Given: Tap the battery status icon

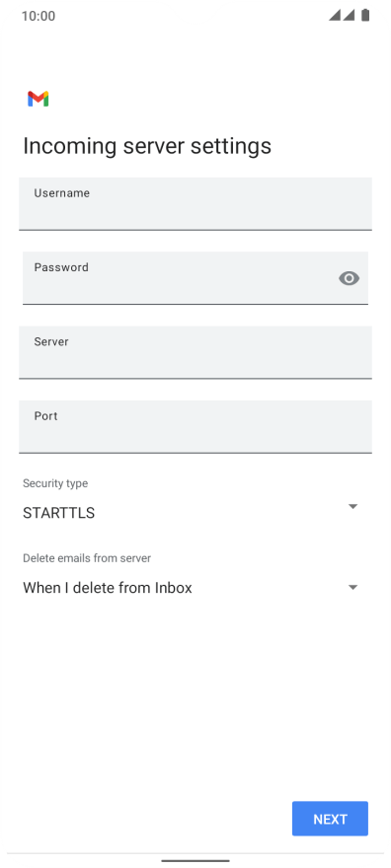Looking at the screenshot, I should pyautogui.click(x=365, y=16).
